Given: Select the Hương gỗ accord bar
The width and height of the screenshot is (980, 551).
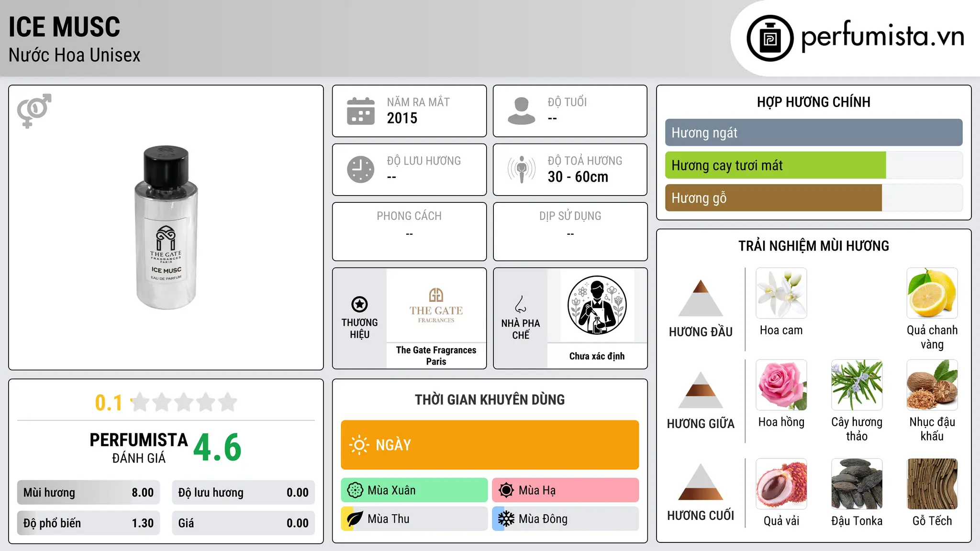Looking at the screenshot, I should click(813, 198).
